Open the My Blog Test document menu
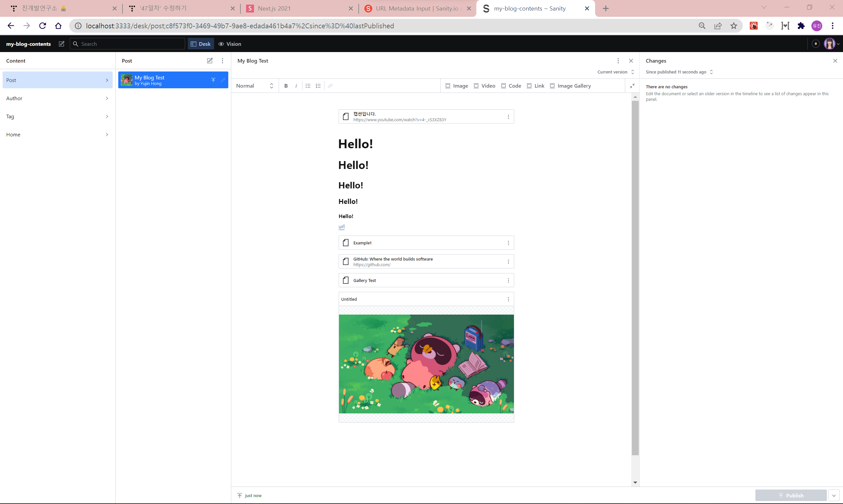The height and width of the screenshot is (504, 843). pyautogui.click(x=618, y=61)
